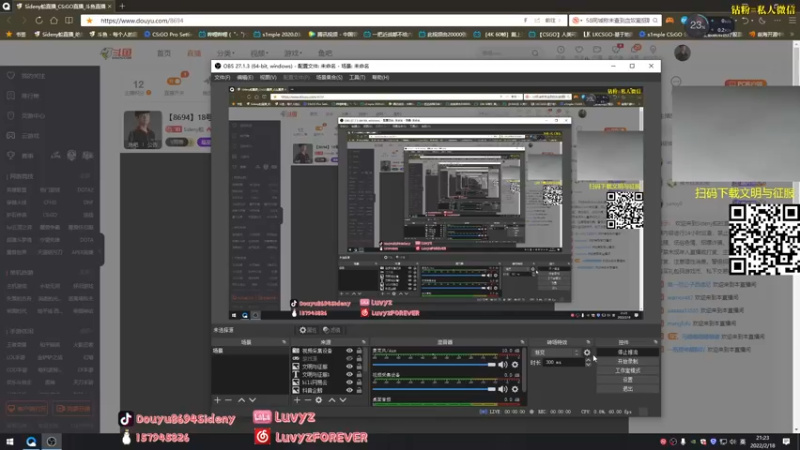Move the selected source down
800x450 pixels.
coord(343,400)
